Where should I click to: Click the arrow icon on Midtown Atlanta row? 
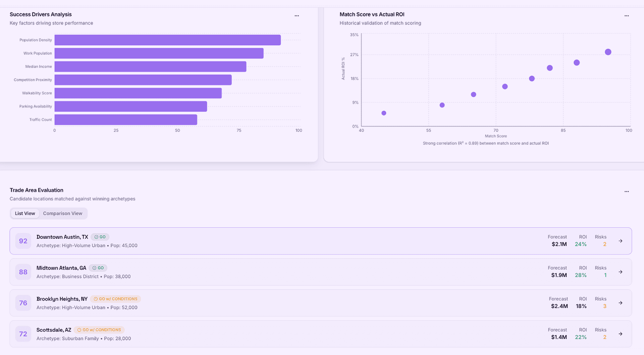pyautogui.click(x=621, y=272)
